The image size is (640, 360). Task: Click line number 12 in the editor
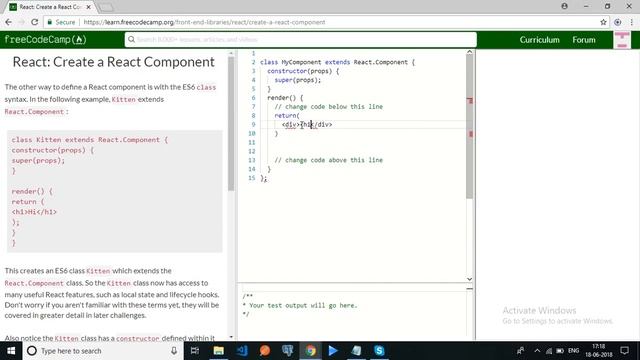click(251, 151)
